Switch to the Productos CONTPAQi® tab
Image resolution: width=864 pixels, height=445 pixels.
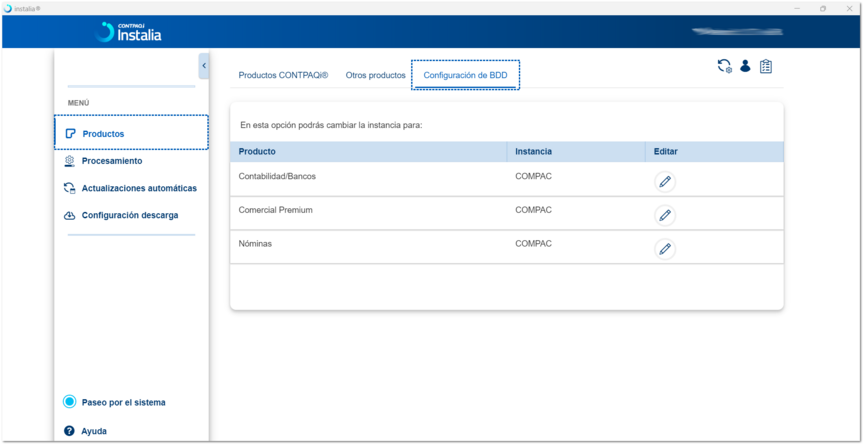283,75
